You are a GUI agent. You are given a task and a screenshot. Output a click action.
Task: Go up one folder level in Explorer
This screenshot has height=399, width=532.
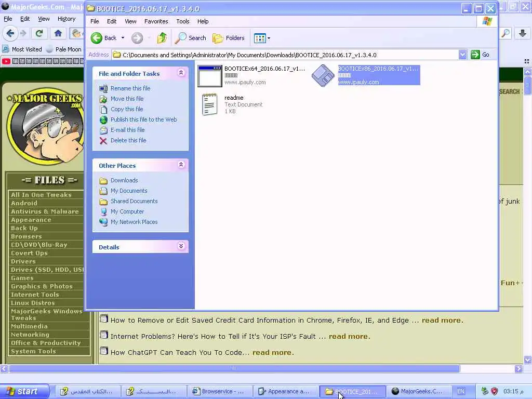[162, 38]
